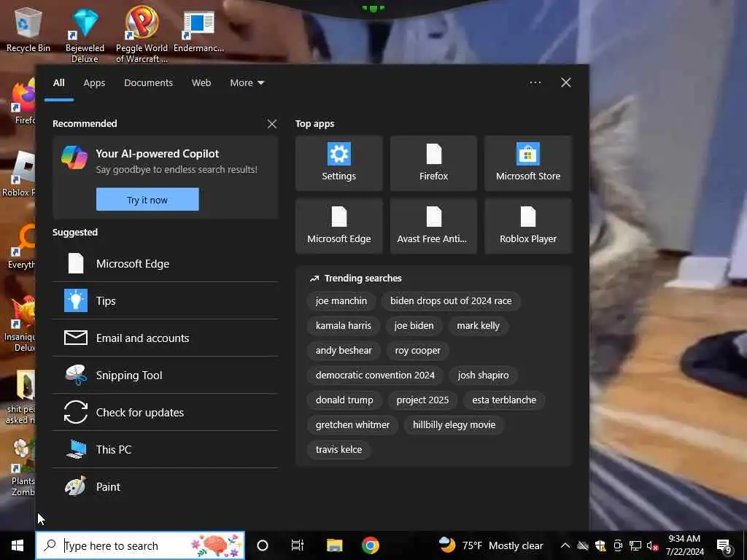Viewport: 747px width, 560px height.
Task: Switch to the Web search tab
Action: point(201,83)
